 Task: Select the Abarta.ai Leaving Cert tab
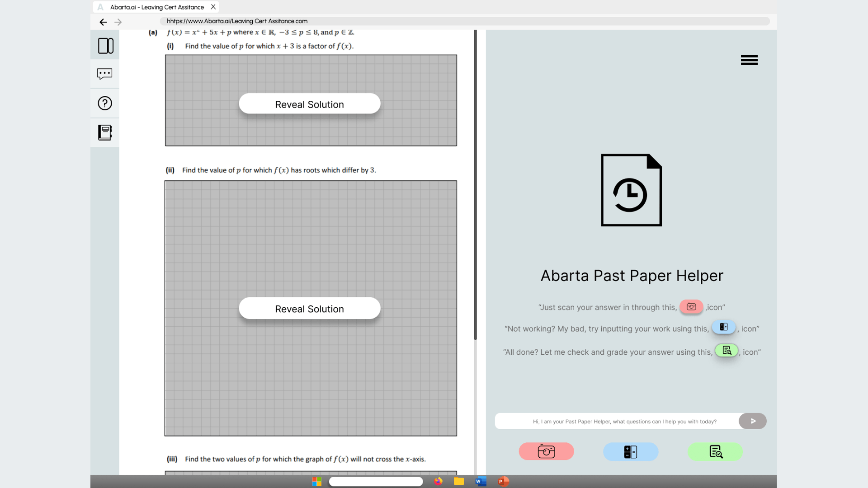156,7
